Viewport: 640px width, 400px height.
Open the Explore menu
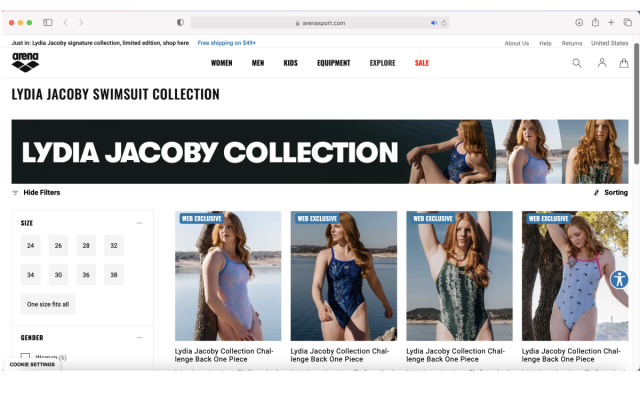[x=382, y=63]
